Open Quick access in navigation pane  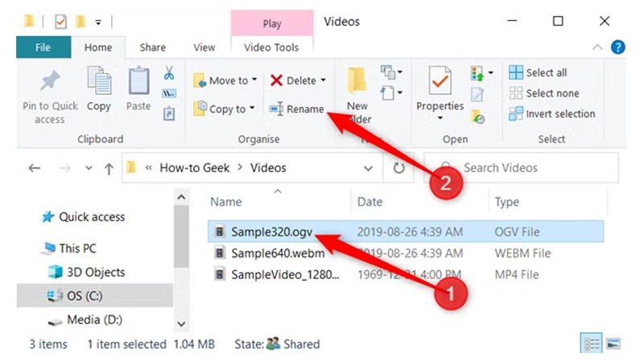click(84, 216)
